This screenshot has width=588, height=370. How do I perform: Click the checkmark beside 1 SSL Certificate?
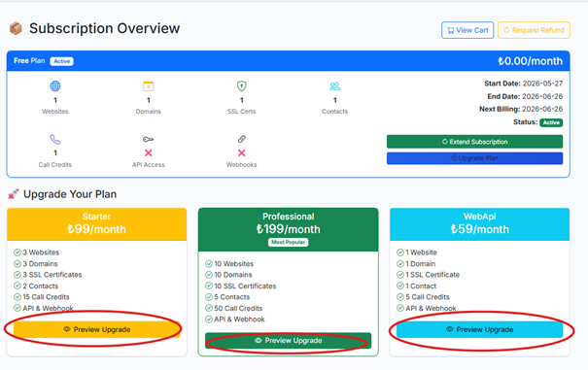(400, 275)
